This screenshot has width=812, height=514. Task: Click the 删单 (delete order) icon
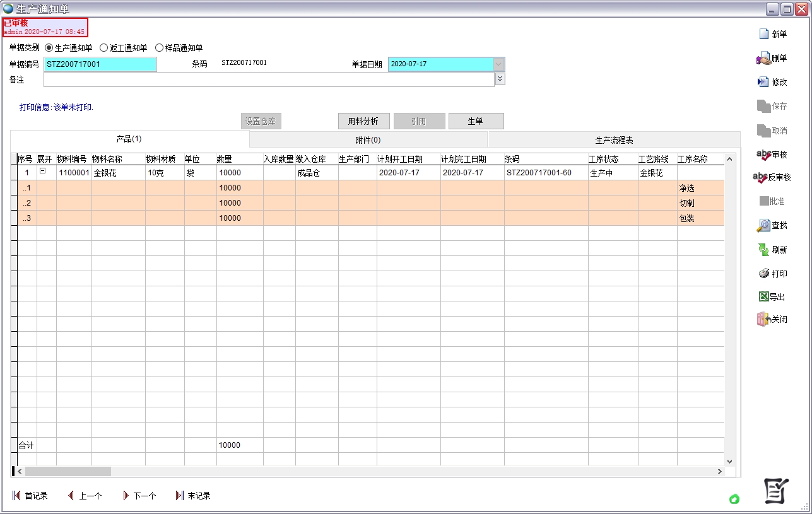point(763,58)
